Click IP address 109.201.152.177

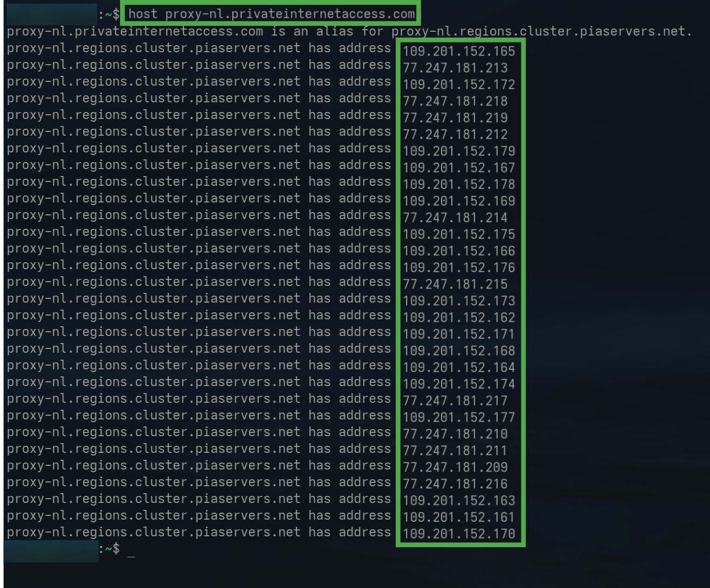point(459,418)
